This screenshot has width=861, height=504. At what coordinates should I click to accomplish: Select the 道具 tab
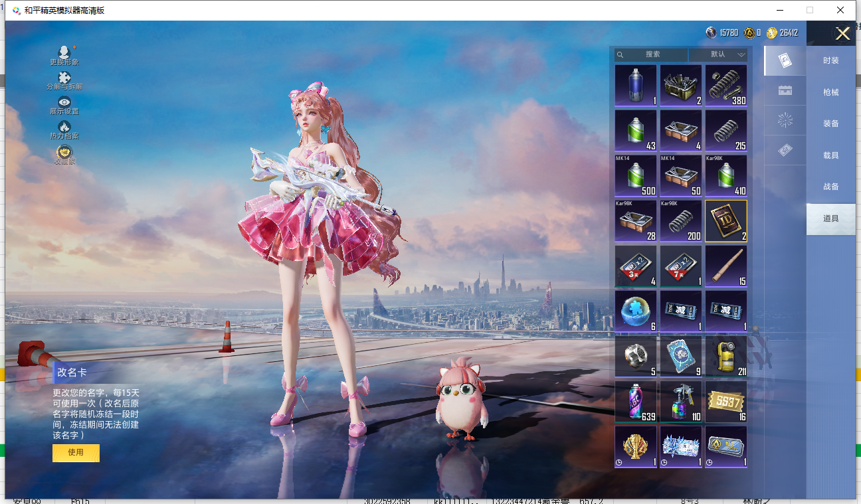point(830,218)
